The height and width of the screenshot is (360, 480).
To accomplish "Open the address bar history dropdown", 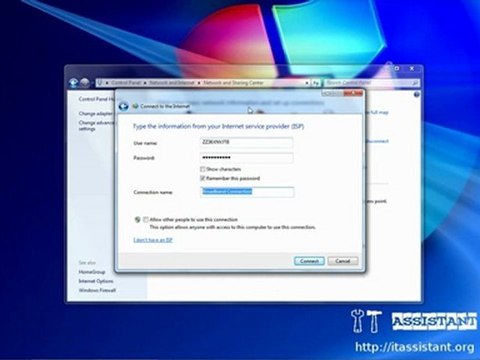I will point(307,83).
